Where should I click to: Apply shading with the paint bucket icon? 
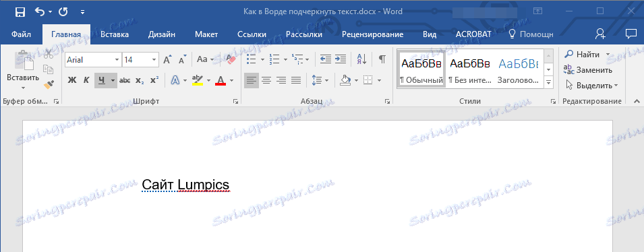click(x=345, y=80)
